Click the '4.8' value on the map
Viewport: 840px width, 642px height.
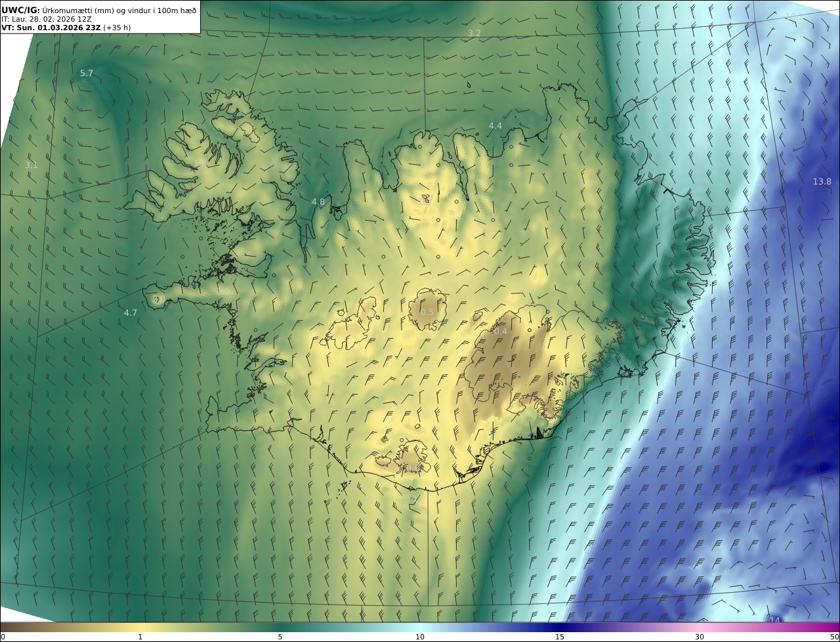pos(318,202)
